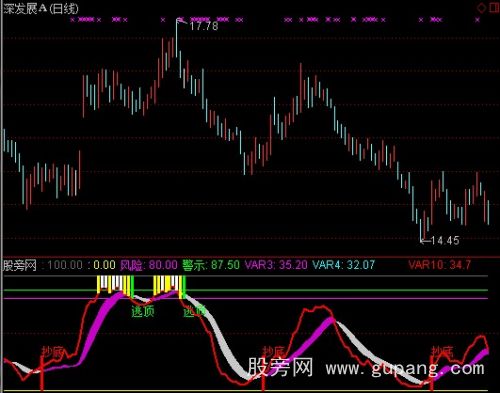Screen dimensions: 500x393
Task: Click the 17.78 high price marker
Action: tap(204, 26)
